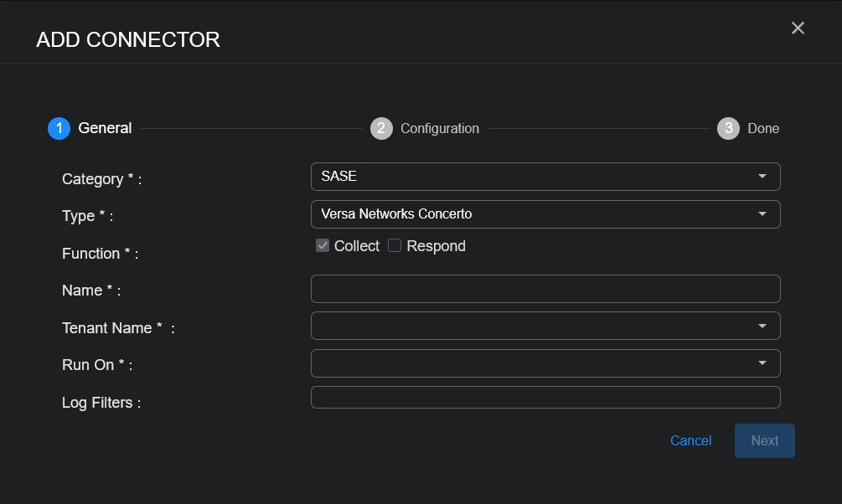842x504 pixels.
Task: Enable the Respond function checkbox
Action: point(395,246)
